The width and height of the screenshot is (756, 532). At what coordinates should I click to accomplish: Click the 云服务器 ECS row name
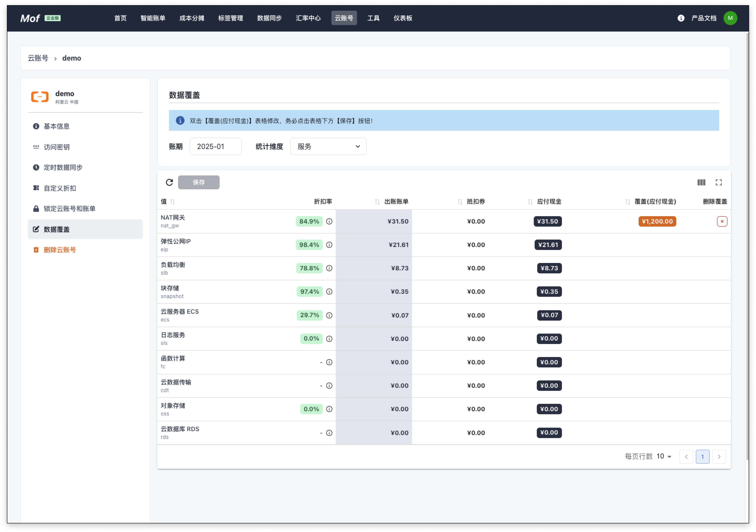coord(180,312)
